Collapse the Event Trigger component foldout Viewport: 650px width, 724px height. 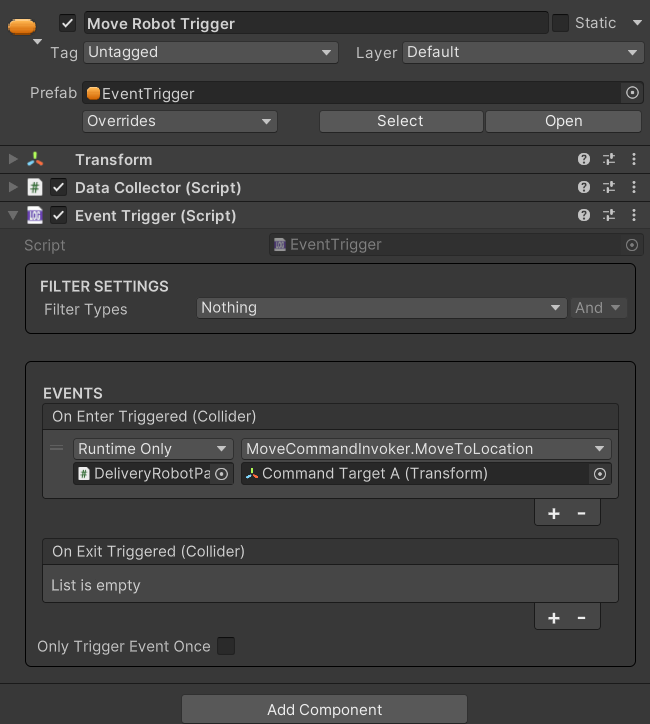point(13,215)
